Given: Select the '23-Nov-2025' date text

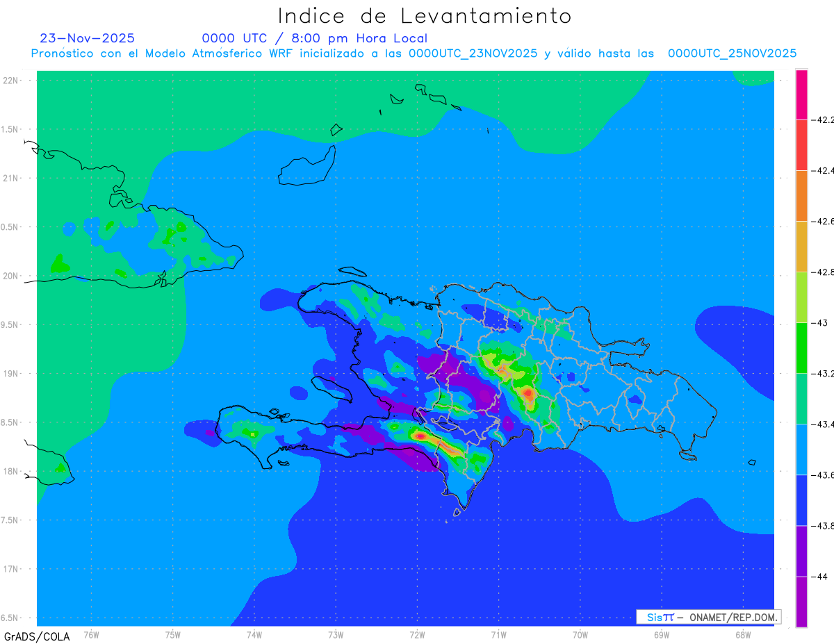Looking at the screenshot, I should coord(88,38).
